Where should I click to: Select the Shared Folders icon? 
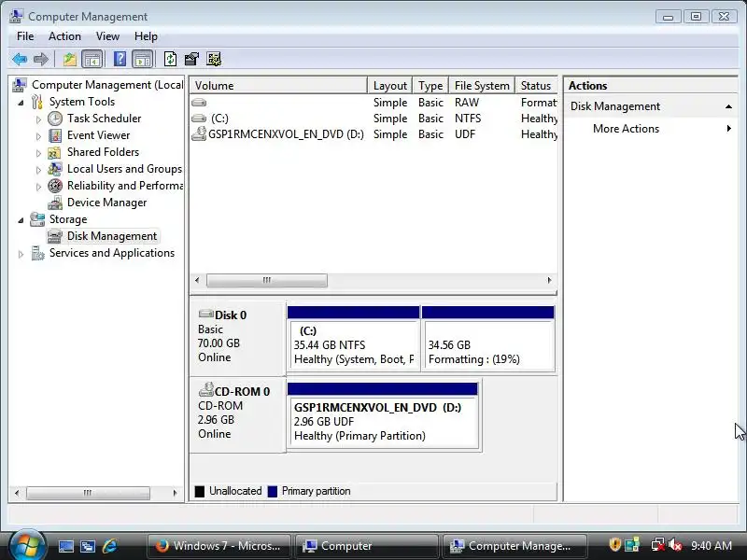click(54, 152)
